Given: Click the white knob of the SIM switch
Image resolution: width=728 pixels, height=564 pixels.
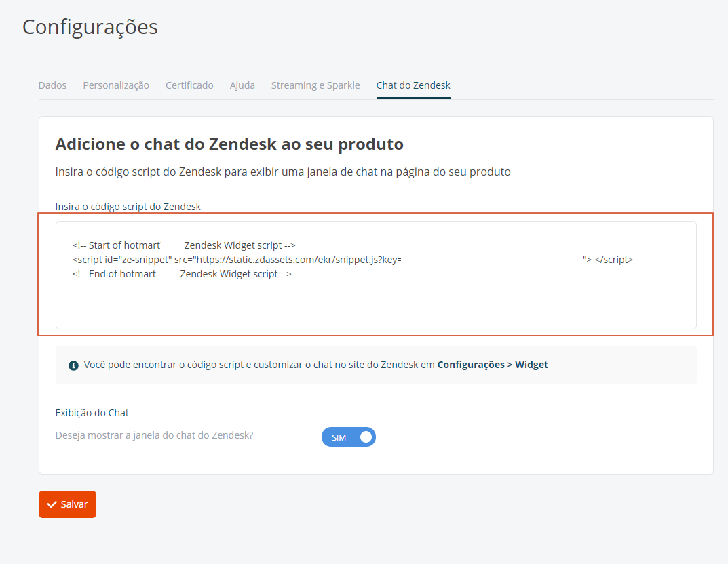Looking at the screenshot, I should click(x=366, y=437).
